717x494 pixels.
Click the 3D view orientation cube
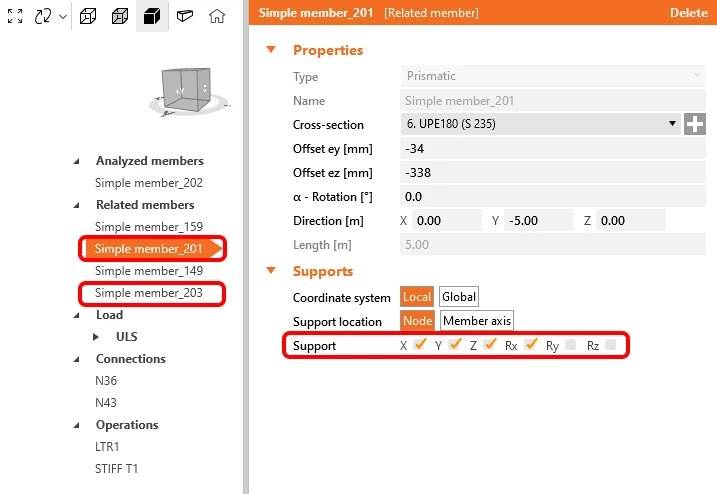click(x=187, y=89)
